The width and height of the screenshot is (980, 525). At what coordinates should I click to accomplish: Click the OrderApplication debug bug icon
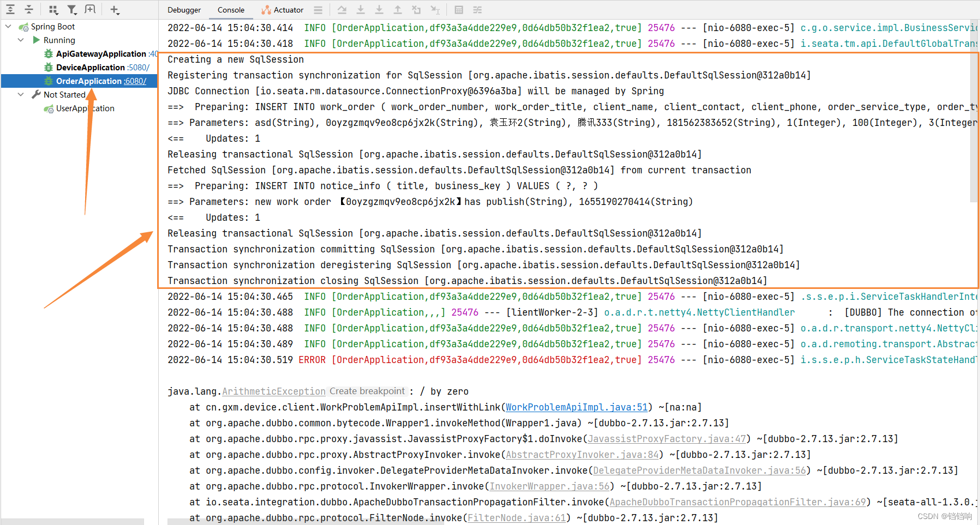tap(49, 81)
